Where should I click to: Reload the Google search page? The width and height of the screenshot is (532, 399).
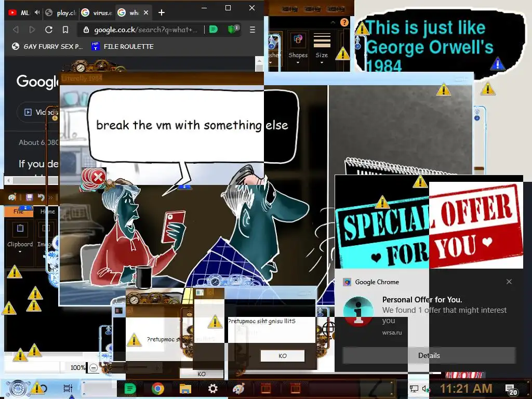48,30
